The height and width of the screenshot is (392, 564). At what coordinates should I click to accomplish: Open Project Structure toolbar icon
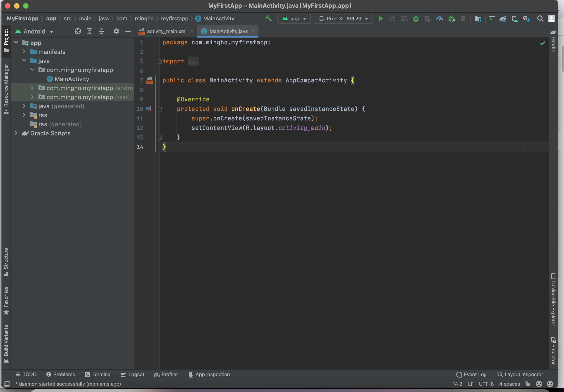click(478, 19)
